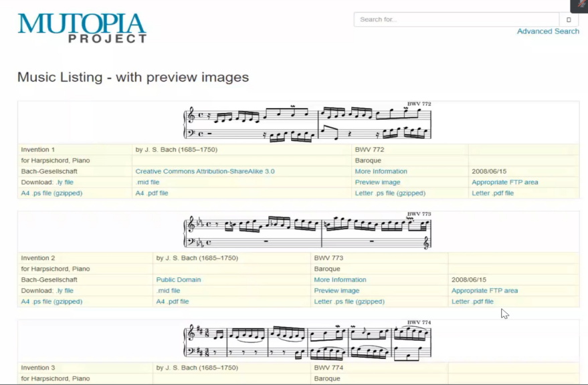Image resolution: width=588 pixels, height=385 pixels.
Task: Open the BWV 773 sheet music preview
Action: pyautogui.click(x=307, y=231)
